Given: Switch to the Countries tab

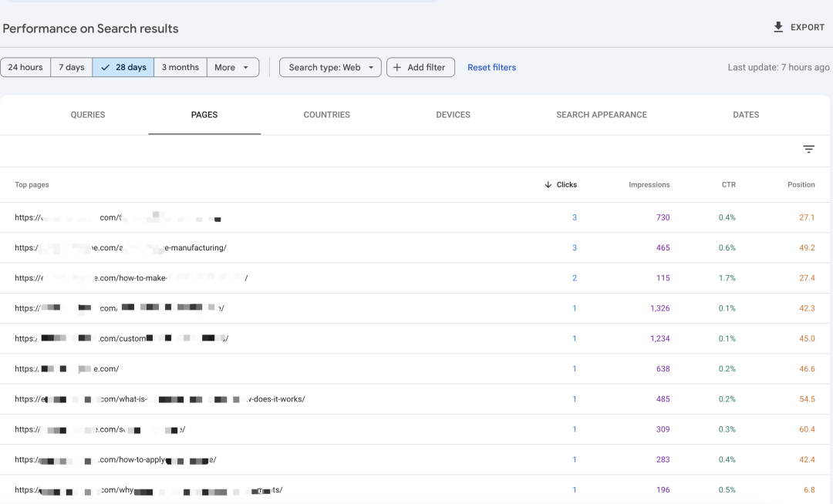Looking at the screenshot, I should pyautogui.click(x=327, y=115).
